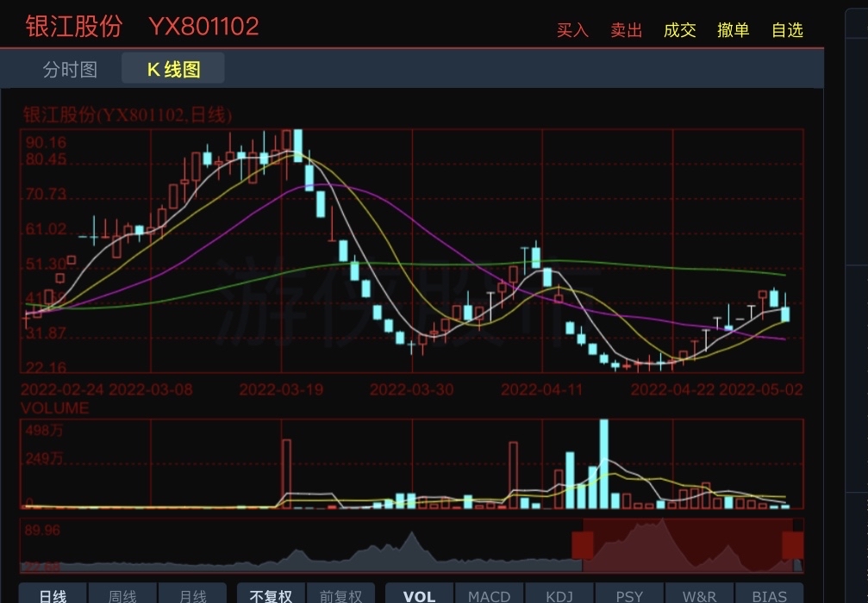Screen dimensions: 868x603
Task: Click the 498万 volume axis label
Action: [x=44, y=430]
